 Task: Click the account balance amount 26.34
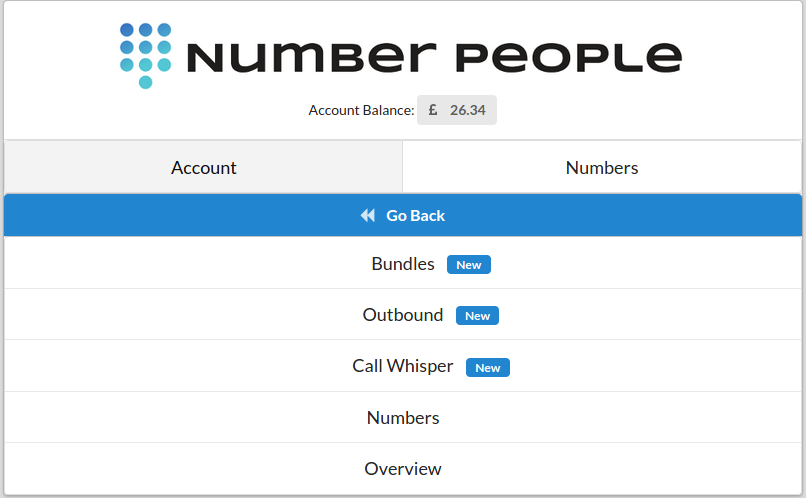point(468,110)
